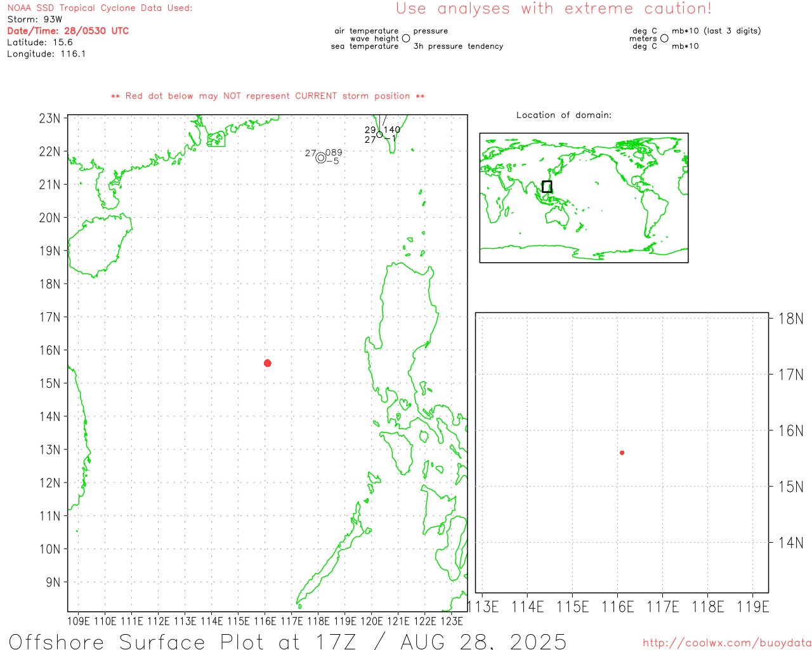Click the black domain box on world map
Image resolution: width=812 pixels, height=650 pixels.
point(547,187)
